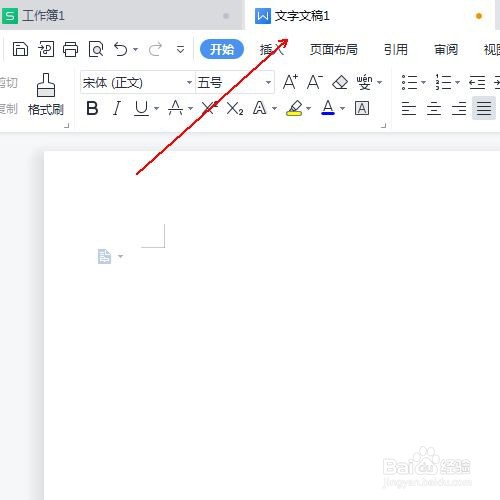The width and height of the screenshot is (500, 500).
Task: Toggle superscript X² icon
Action: pyautogui.click(x=210, y=108)
